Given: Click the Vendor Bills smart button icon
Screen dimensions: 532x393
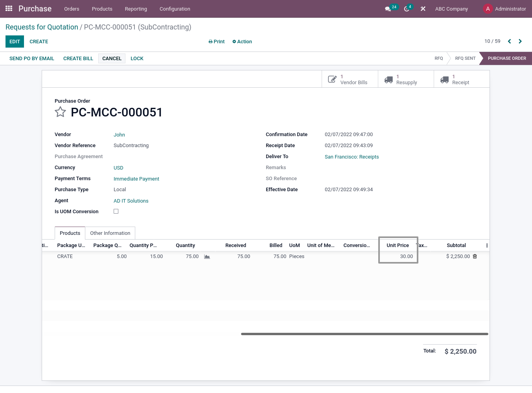Looking at the screenshot, I should click(x=332, y=79).
